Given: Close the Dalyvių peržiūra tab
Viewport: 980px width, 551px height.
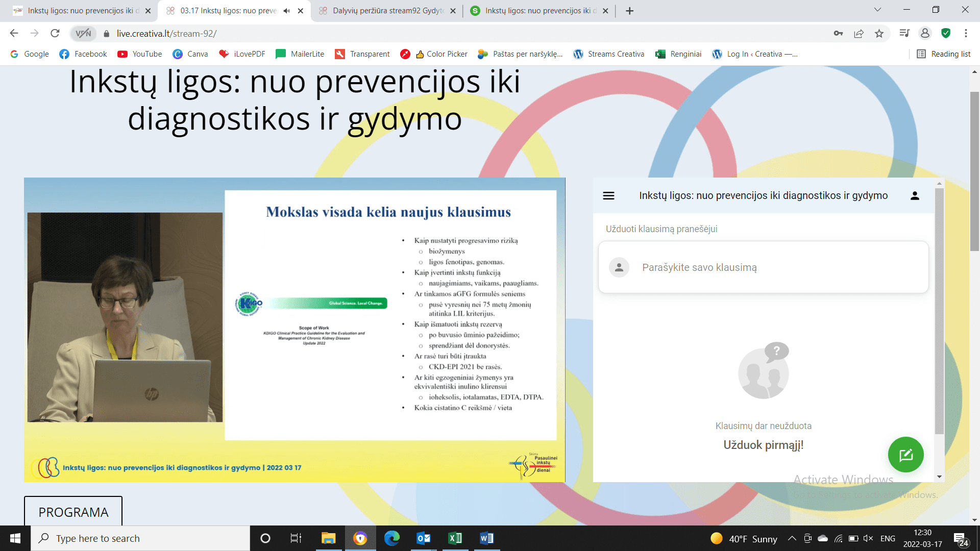Looking at the screenshot, I should click(453, 11).
